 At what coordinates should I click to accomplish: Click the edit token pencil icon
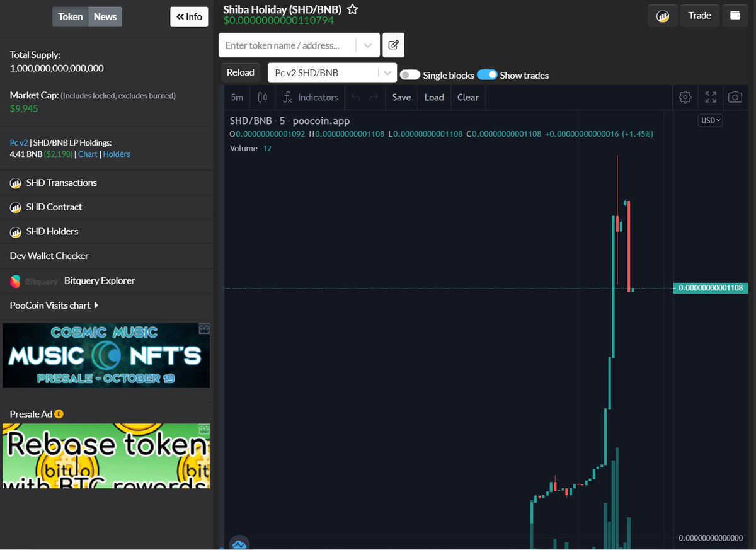point(393,45)
